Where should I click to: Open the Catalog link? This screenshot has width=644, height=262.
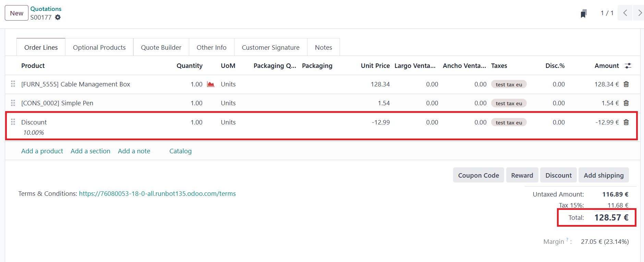180,151
